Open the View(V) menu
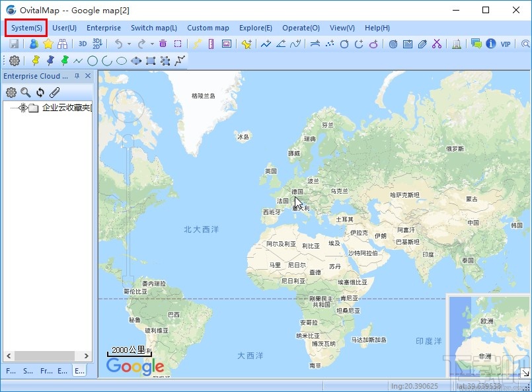532x392 pixels. coord(342,28)
